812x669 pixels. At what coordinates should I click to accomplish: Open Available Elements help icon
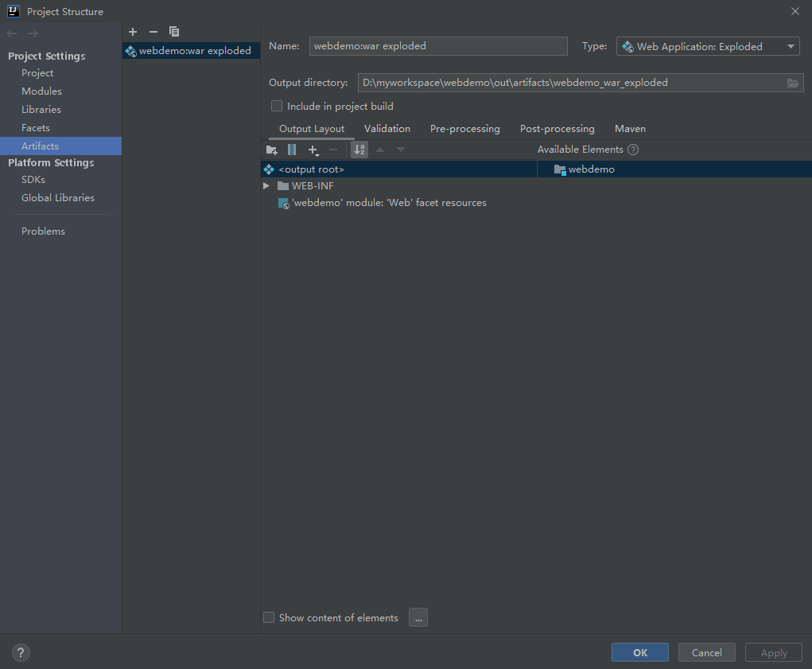point(633,150)
